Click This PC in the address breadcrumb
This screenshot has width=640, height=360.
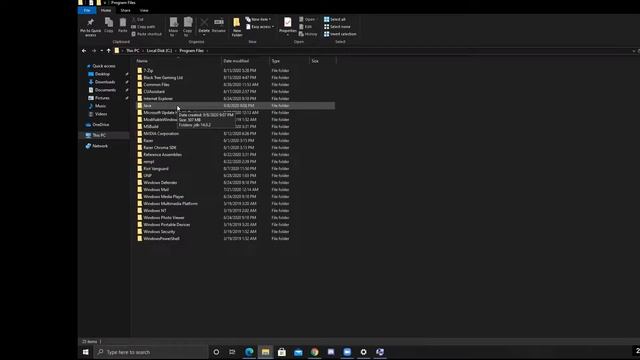133,51
